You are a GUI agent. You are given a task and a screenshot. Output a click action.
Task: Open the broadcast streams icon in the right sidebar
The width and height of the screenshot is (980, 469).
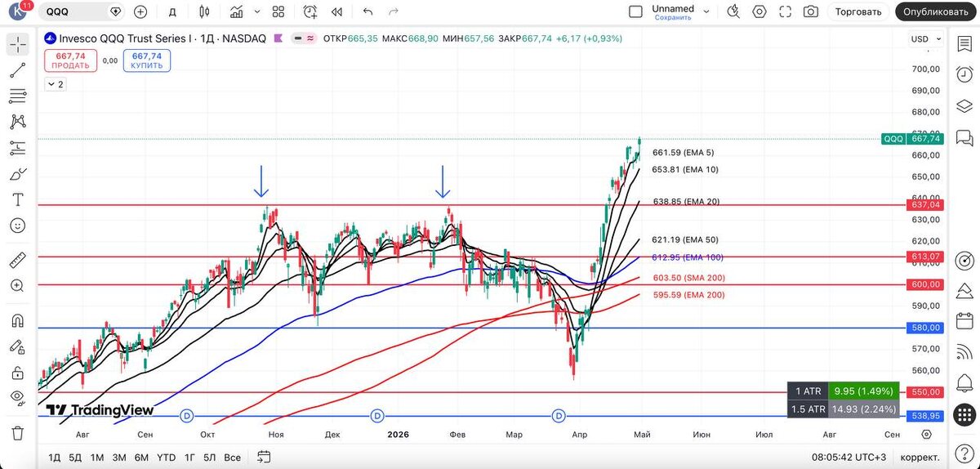tap(964, 353)
